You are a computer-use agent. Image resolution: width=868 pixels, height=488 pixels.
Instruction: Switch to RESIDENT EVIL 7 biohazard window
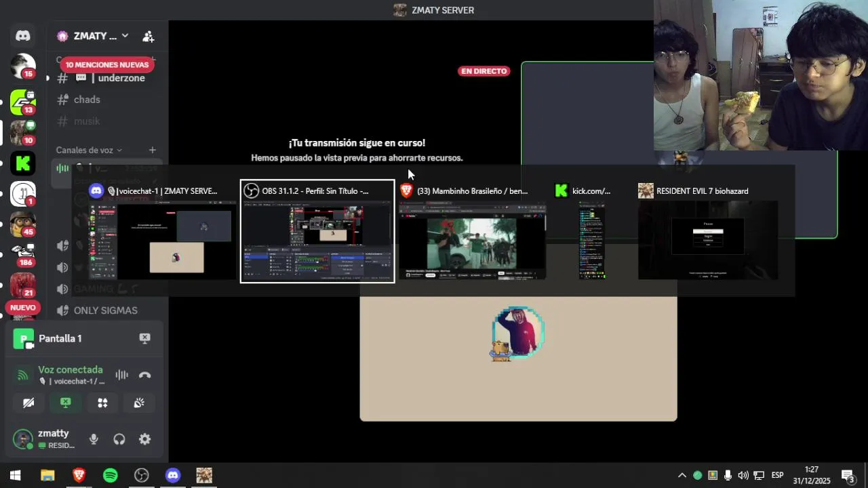click(707, 231)
